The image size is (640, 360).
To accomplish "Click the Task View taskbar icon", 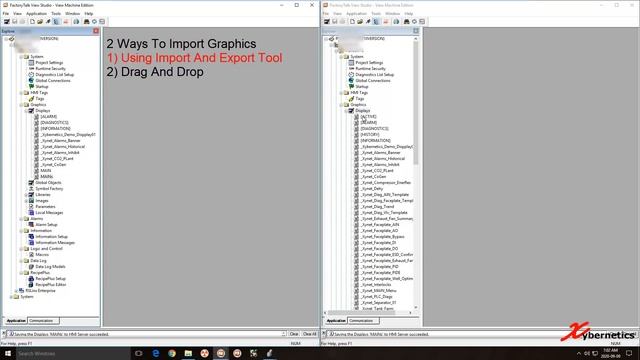I will [139, 353].
